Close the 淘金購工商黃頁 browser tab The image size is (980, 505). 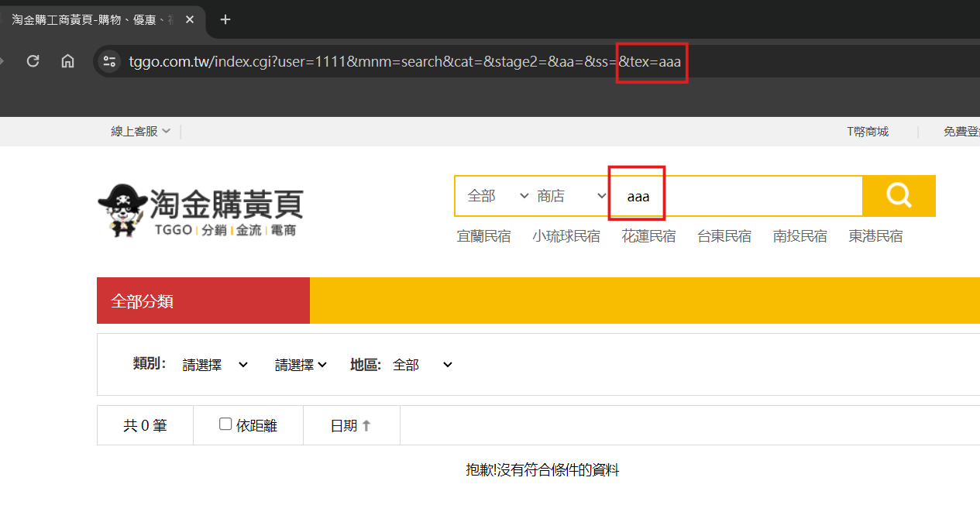(x=190, y=19)
